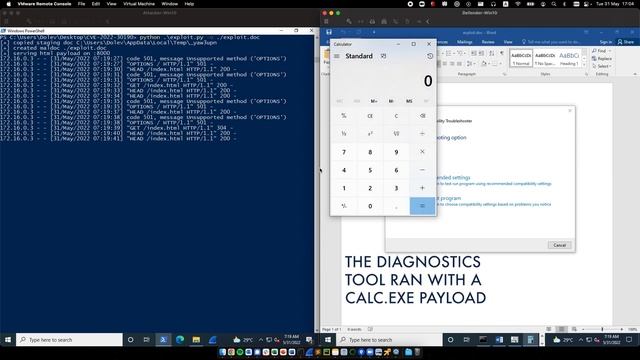Click Sign in within Word
The height and width of the screenshot is (360, 640).
[606, 42]
